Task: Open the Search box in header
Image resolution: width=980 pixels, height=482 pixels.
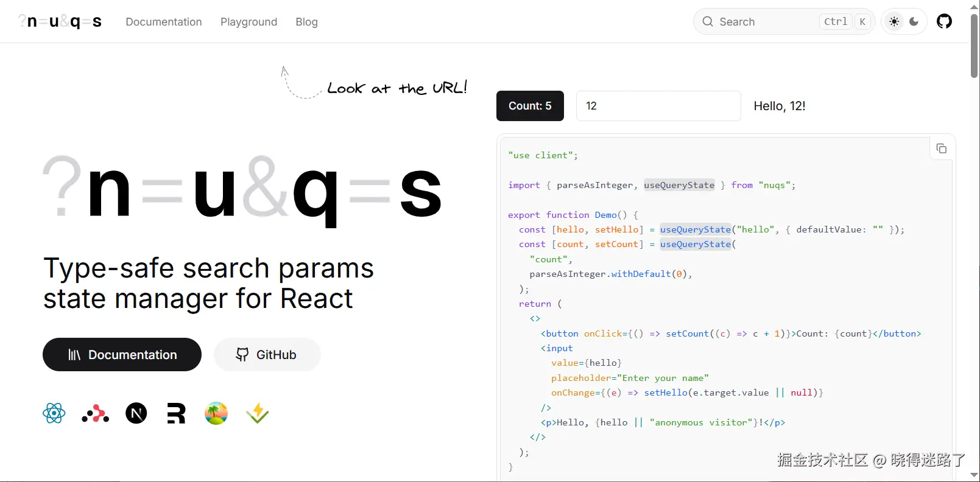Action: [x=784, y=22]
